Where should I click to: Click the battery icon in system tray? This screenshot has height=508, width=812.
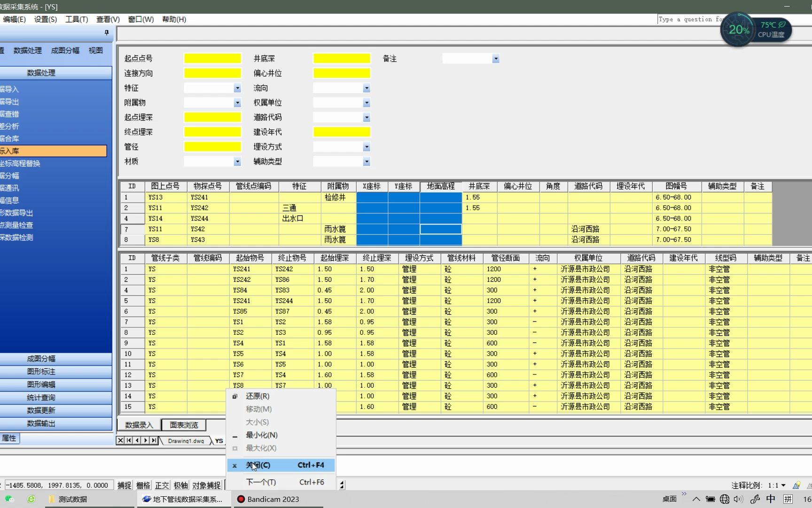click(710, 499)
